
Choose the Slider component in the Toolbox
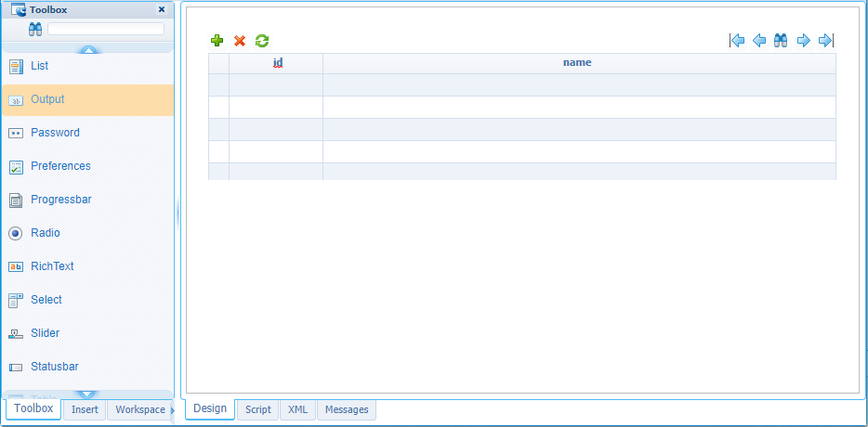(x=45, y=333)
